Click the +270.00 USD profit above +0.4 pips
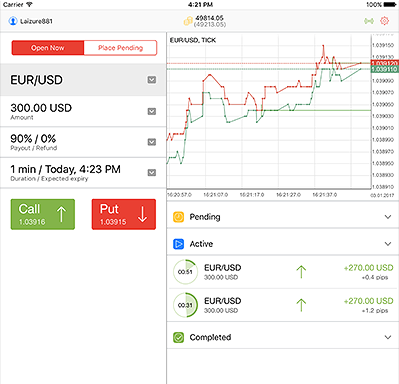 369,268
